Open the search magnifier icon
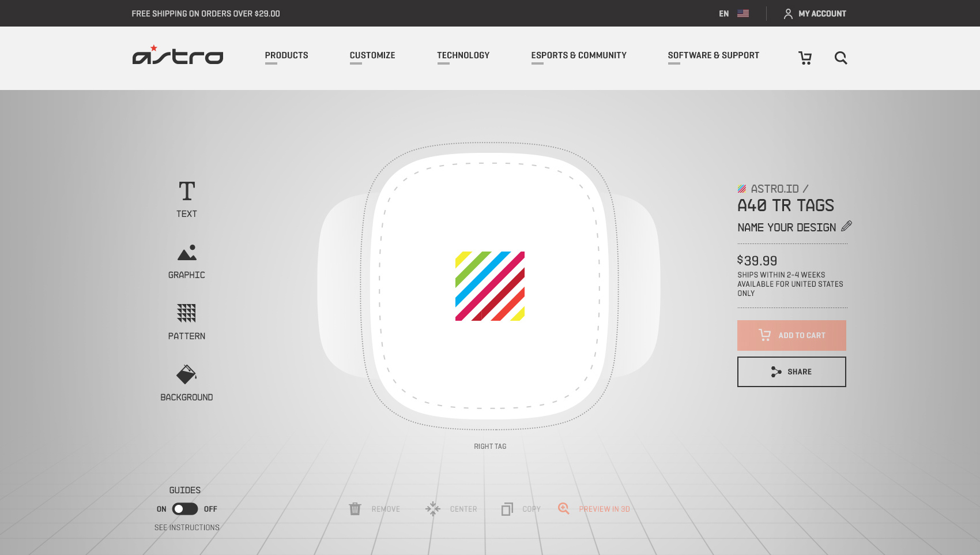Image resolution: width=980 pixels, height=555 pixels. tap(840, 58)
